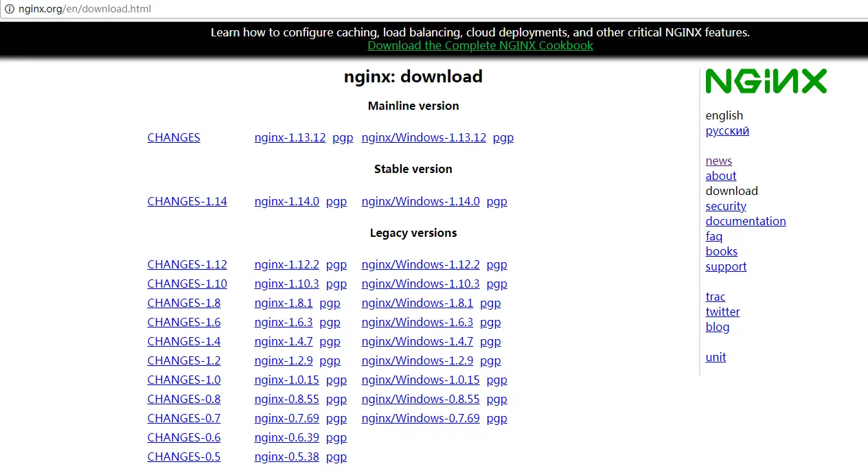The width and height of the screenshot is (868, 473).
Task: Open the faq page in sidebar
Action: 714,236
